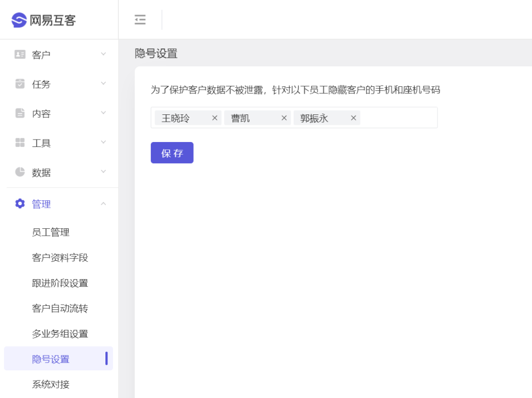
Task: Click the 郭振永 tag name
Action: (314, 118)
